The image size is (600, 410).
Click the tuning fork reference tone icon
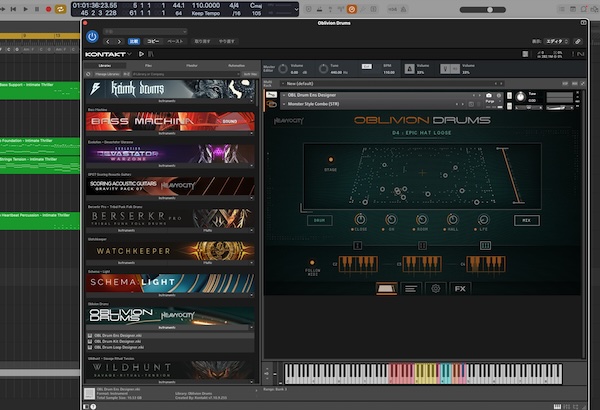coord(445,69)
